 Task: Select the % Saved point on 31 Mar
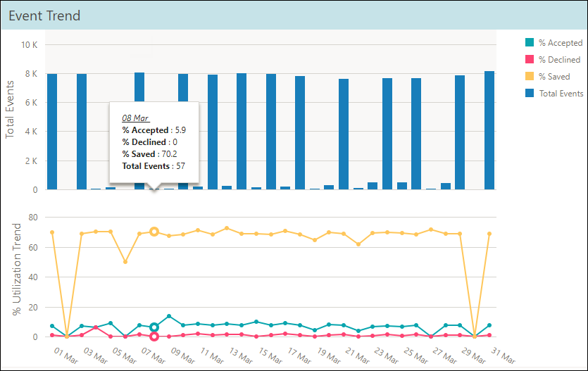click(489, 234)
